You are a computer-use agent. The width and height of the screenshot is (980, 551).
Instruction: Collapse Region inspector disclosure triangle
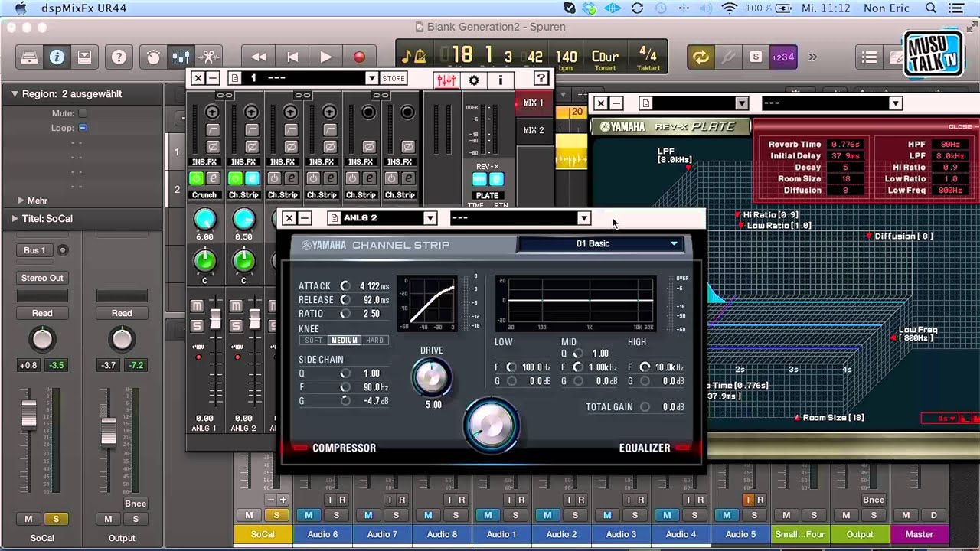(x=14, y=94)
